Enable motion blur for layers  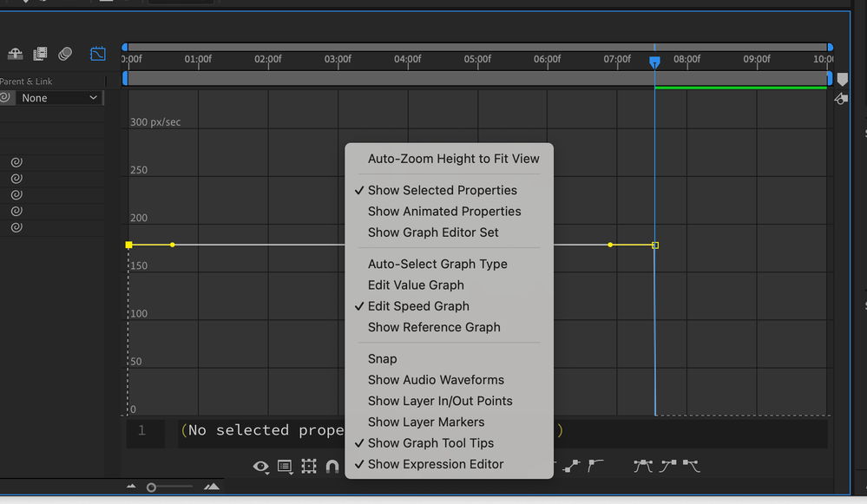coord(65,54)
